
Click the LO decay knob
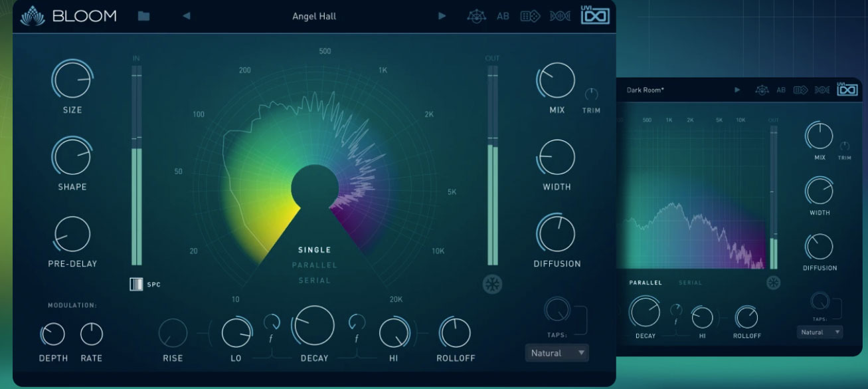click(x=236, y=332)
